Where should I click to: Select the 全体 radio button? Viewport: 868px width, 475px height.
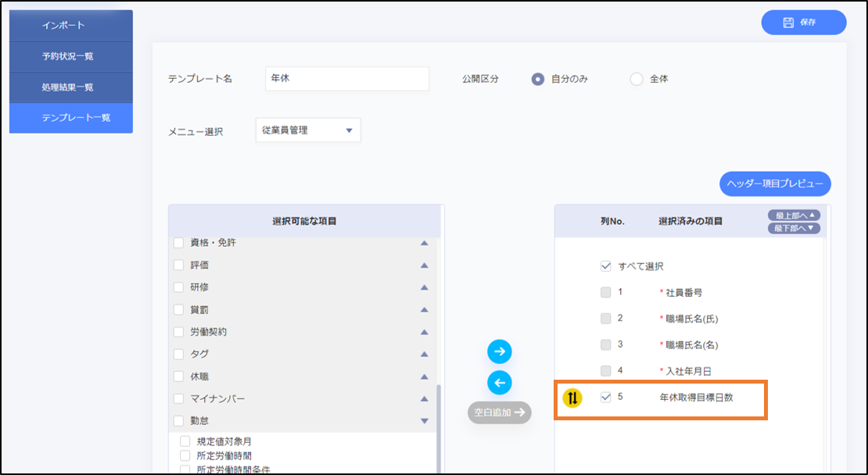(x=636, y=79)
